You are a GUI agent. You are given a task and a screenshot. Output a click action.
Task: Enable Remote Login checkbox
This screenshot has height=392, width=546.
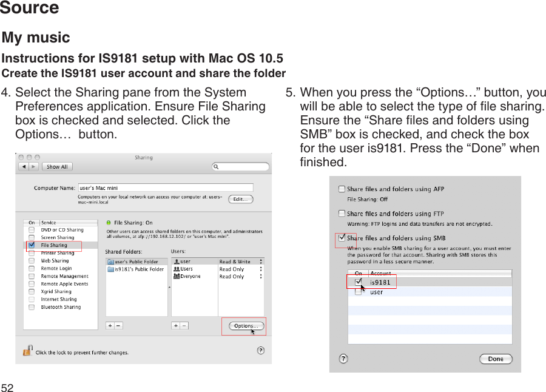click(32, 268)
